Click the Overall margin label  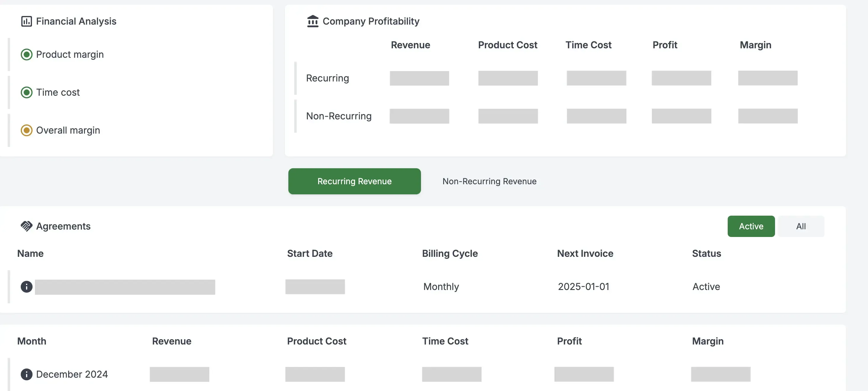click(68, 130)
